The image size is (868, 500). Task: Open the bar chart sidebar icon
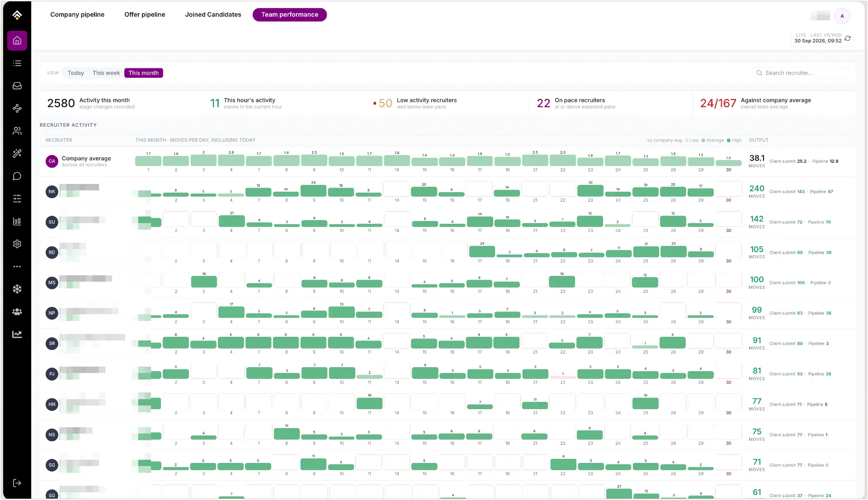(x=17, y=222)
